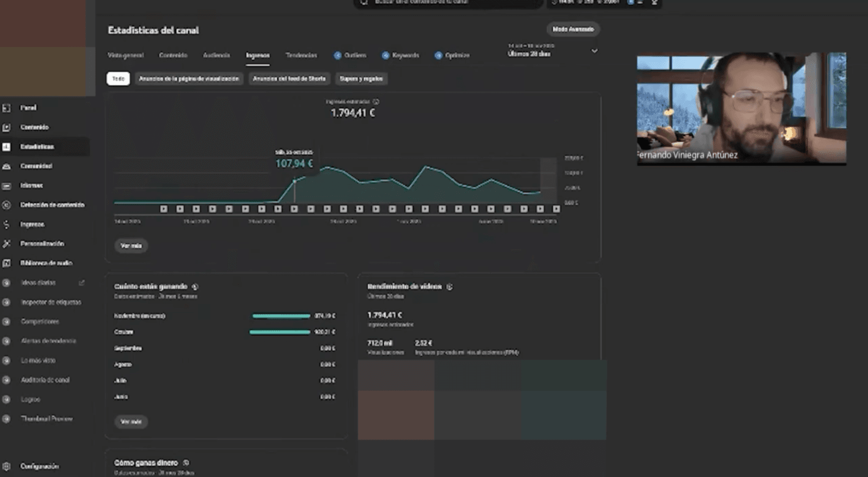The height and width of the screenshot is (477, 868).
Task: Open Comunidad from the sidebar
Action: pos(36,166)
